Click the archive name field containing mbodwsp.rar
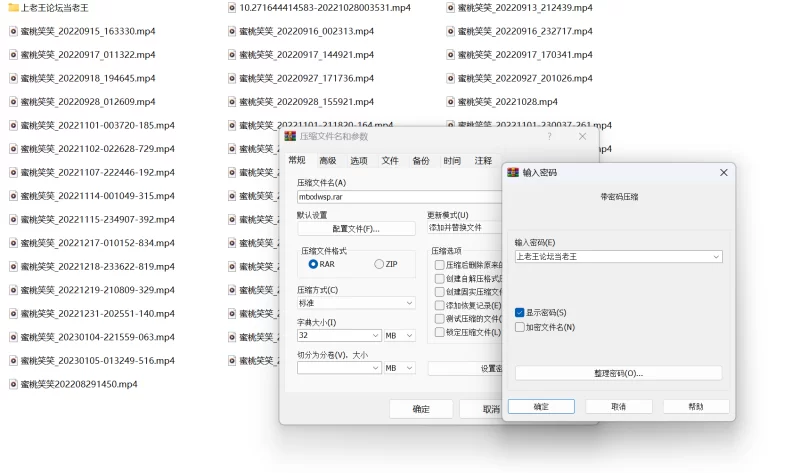The image size is (800, 473). click(399, 196)
